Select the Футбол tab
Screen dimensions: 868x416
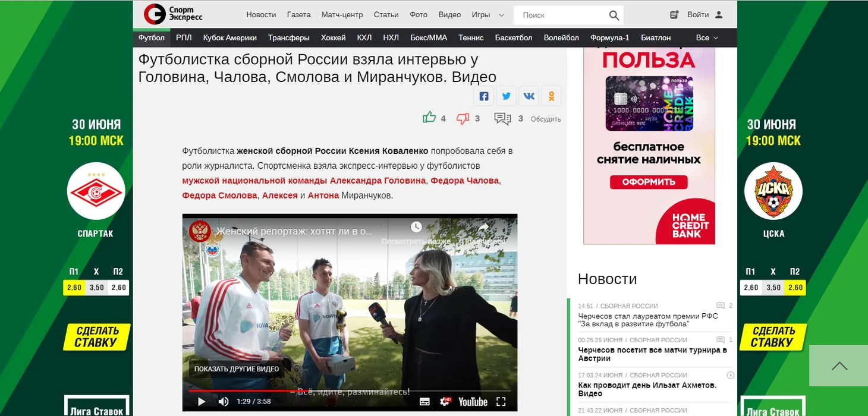[152, 37]
